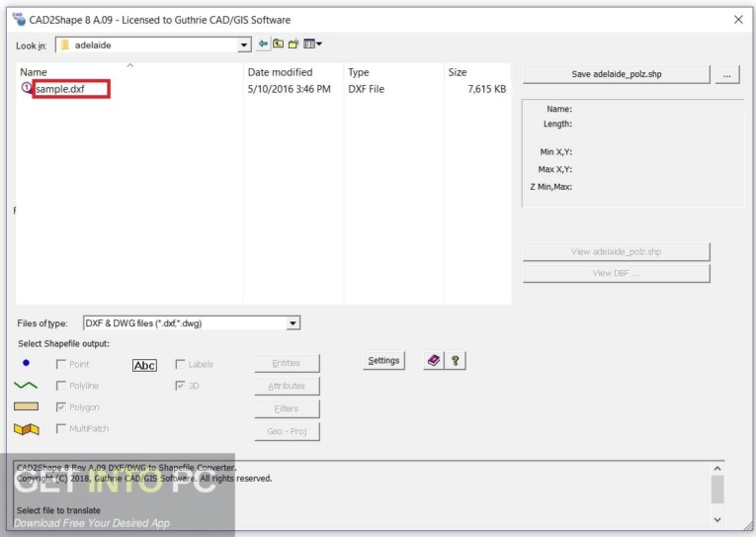The image size is (756, 537).
Task: Click the Abc labels icon
Action: [144, 365]
